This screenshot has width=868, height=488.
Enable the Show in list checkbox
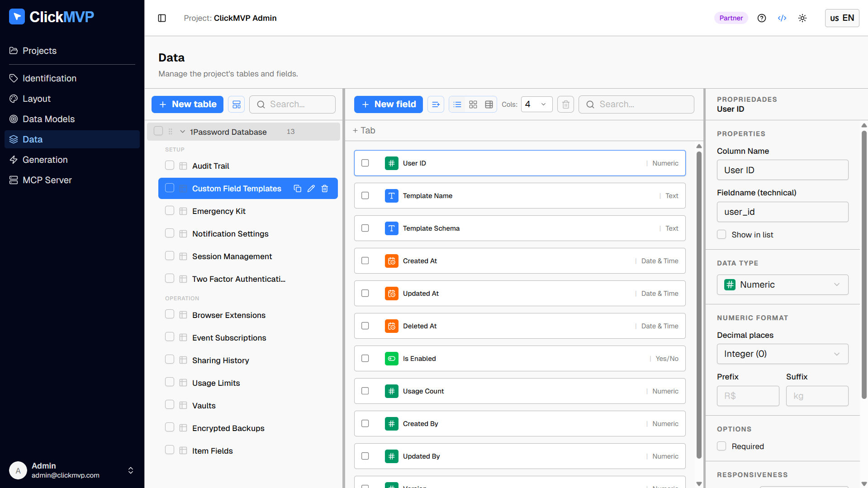(x=721, y=235)
